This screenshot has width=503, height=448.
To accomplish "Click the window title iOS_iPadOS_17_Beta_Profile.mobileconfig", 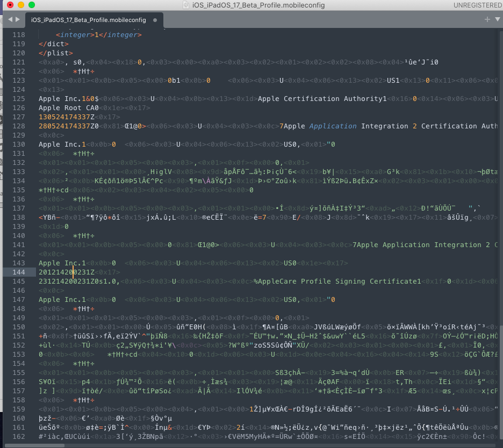I will point(258,5).
